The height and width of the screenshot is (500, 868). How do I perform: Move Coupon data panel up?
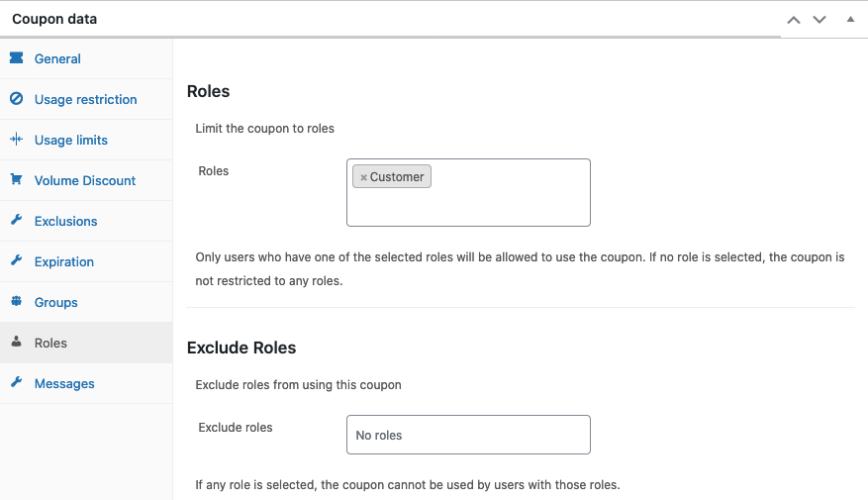point(794,20)
